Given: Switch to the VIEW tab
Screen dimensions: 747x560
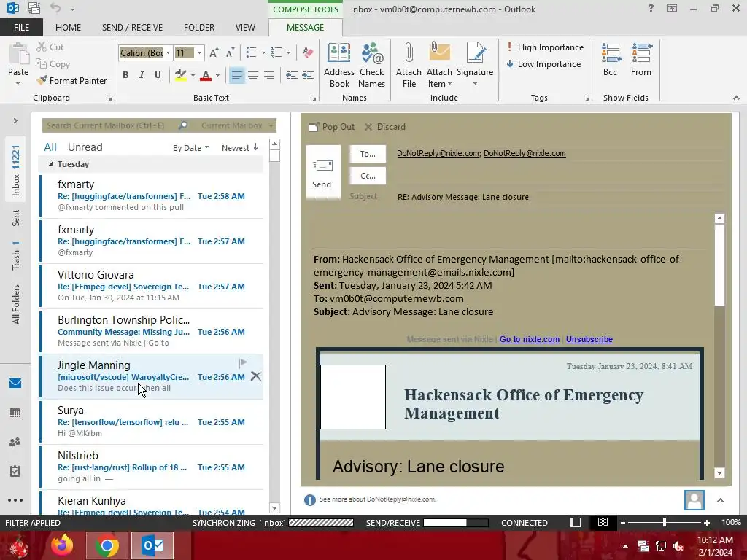Looking at the screenshot, I should (x=245, y=27).
